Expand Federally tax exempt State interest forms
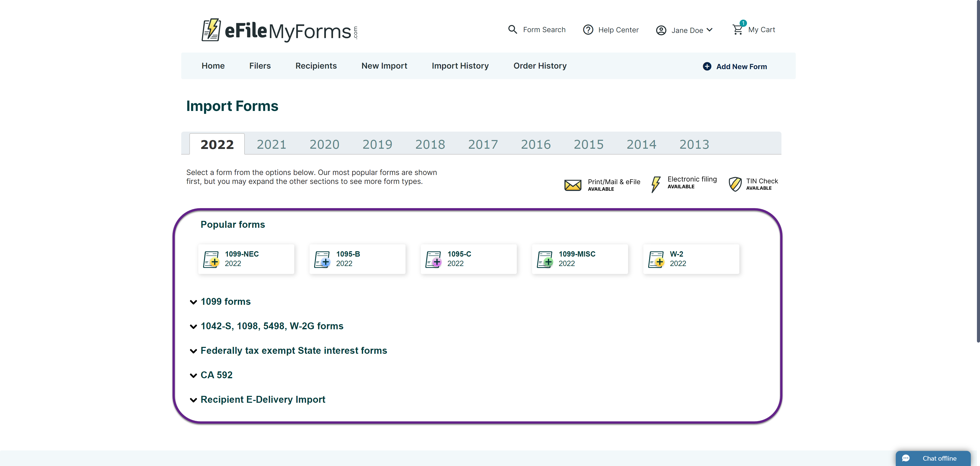This screenshot has height=466, width=980. (293, 351)
